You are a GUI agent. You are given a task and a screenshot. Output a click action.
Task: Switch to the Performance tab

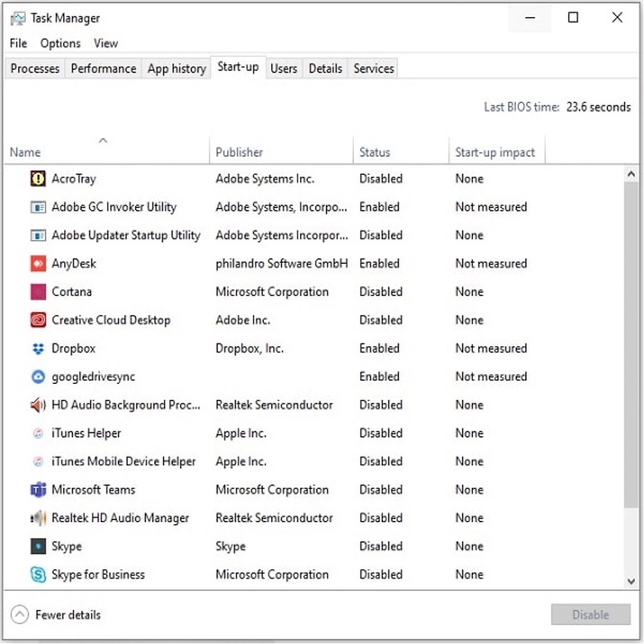103,68
